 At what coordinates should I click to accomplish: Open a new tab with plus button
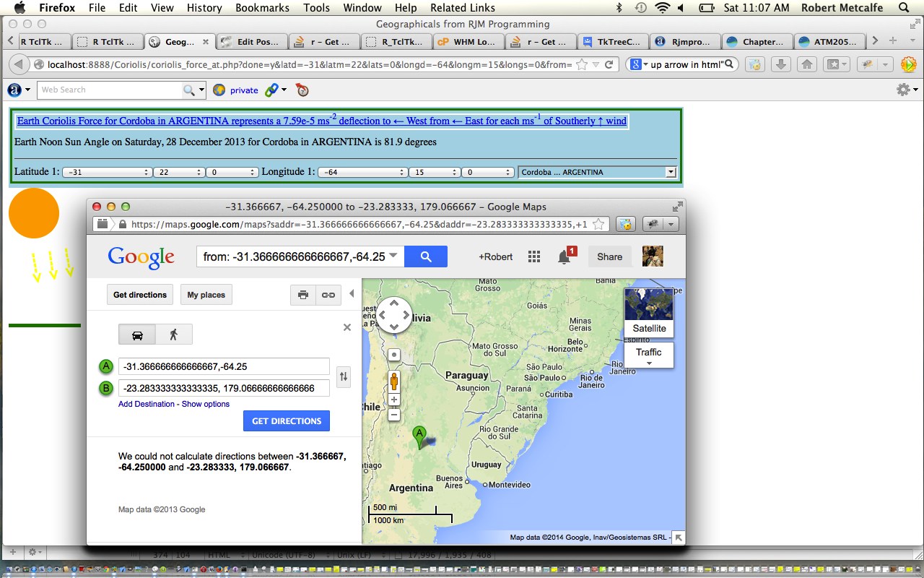click(893, 40)
